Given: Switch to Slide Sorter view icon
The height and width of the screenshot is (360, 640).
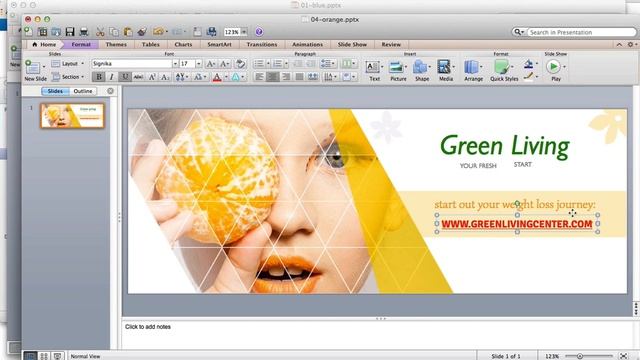Looking at the screenshot, I should [44, 356].
